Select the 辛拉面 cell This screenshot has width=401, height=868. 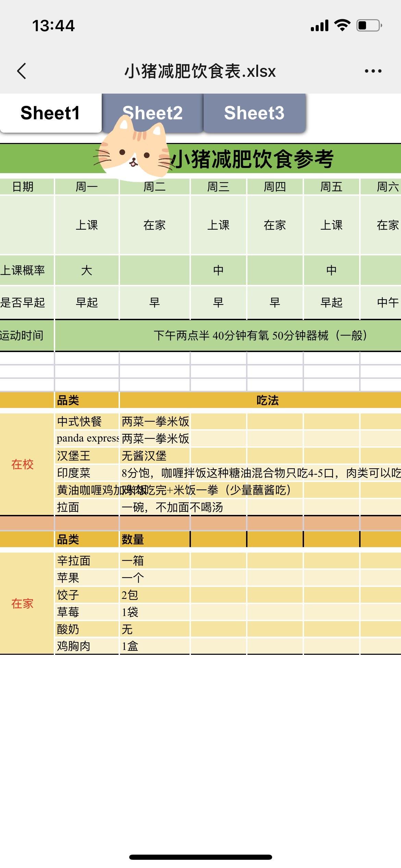coord(87,560)
